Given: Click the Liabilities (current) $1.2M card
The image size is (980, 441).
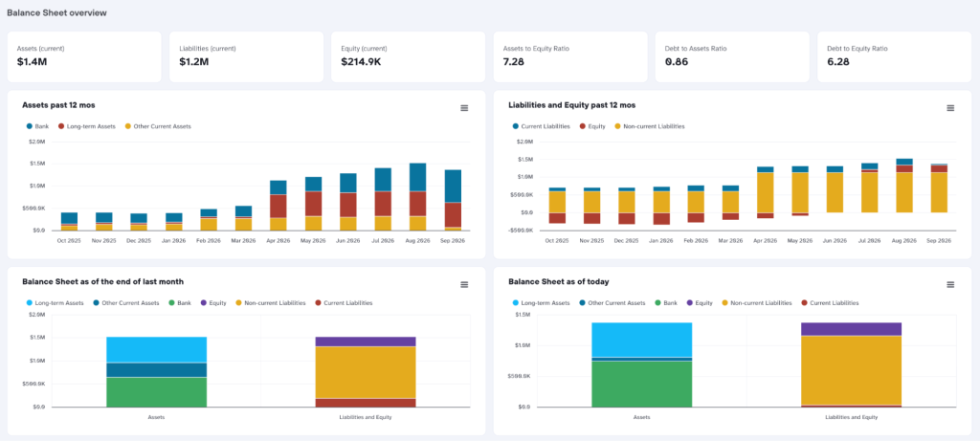Looking at the screenshot, I should (x=246, y=56).
